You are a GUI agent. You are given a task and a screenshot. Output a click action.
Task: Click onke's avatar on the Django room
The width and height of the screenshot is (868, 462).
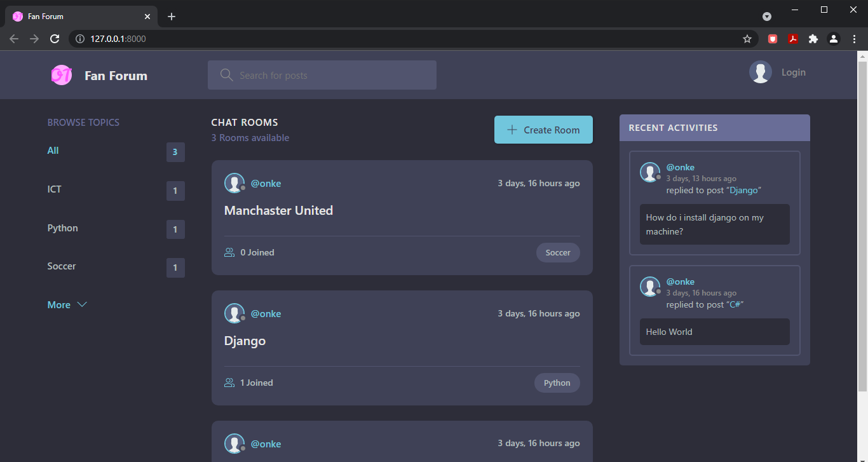pos(234,313)
